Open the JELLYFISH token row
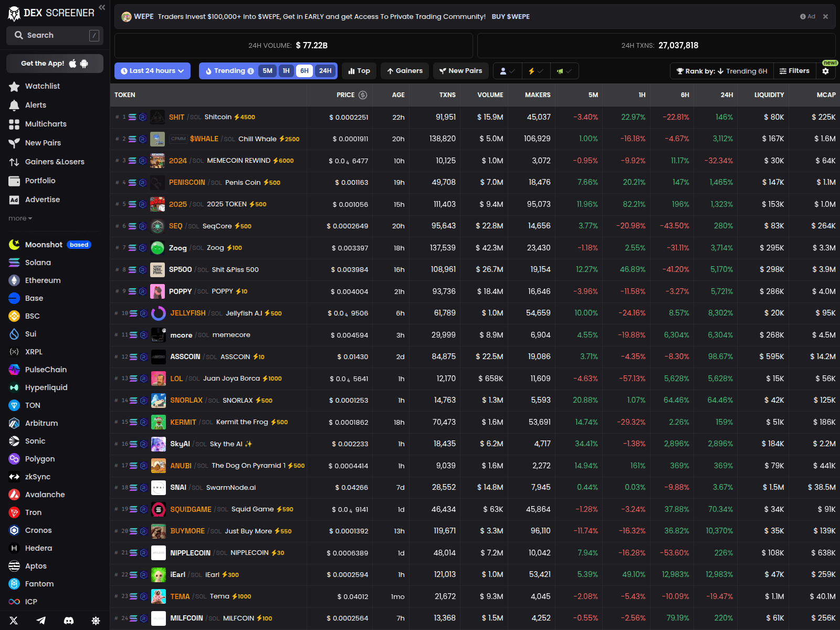840x630 pixels. (x=475, y=313)
